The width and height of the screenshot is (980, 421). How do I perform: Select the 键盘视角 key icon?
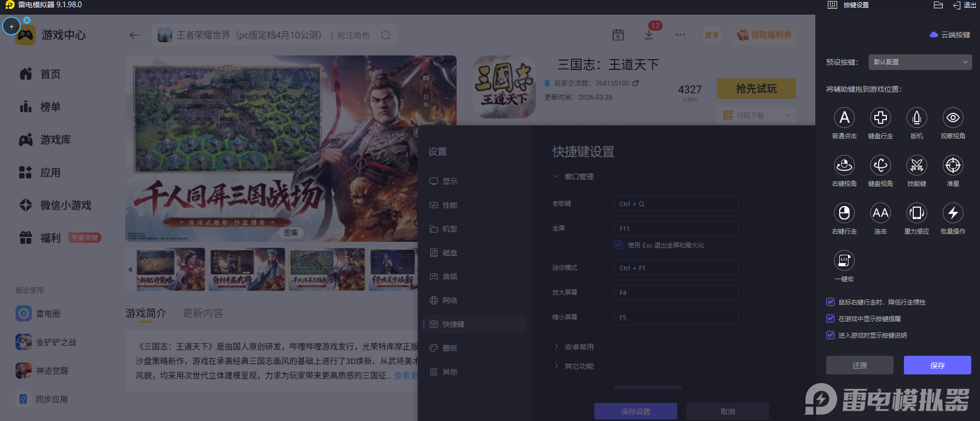[881, 166]
